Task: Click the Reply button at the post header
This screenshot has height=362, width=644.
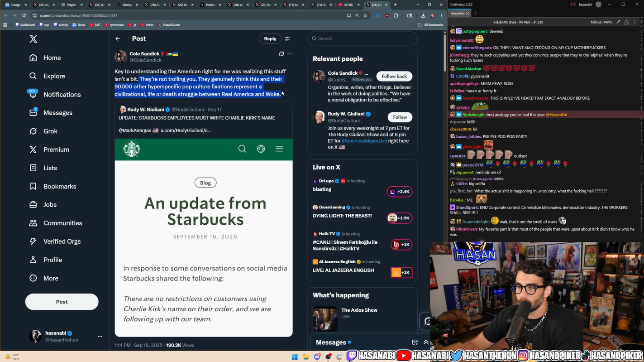Action: coord(270,39)
